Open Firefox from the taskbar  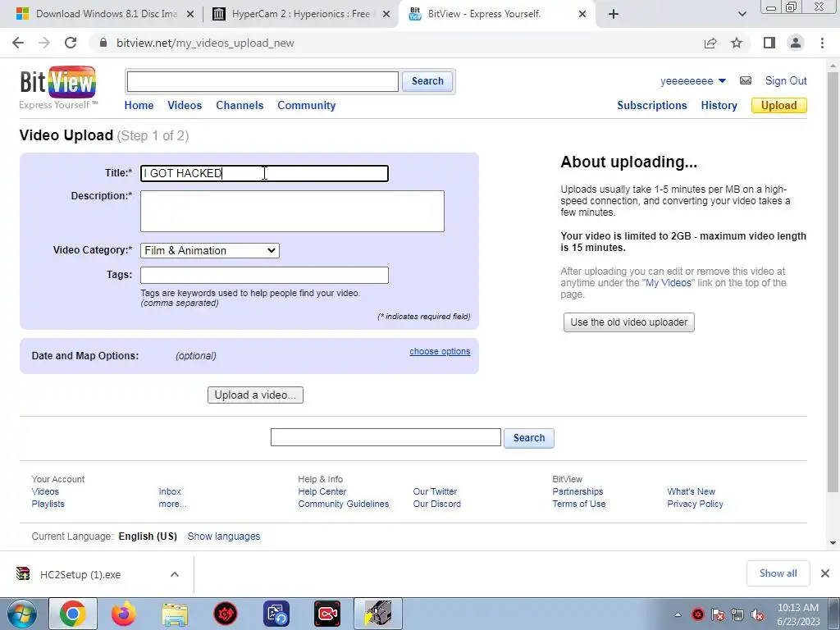(x=124, y=614)
